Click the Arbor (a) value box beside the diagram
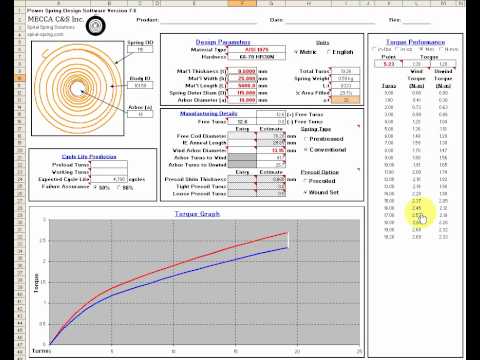Image resolution: width=480 pixels, height=360 pixels. pyautogui.click(x=140, y=114)
